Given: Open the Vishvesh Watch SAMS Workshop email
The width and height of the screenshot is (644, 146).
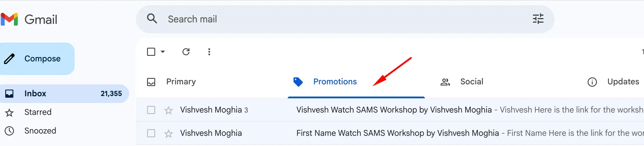Looking at the screenshot, I should point(394,110).
